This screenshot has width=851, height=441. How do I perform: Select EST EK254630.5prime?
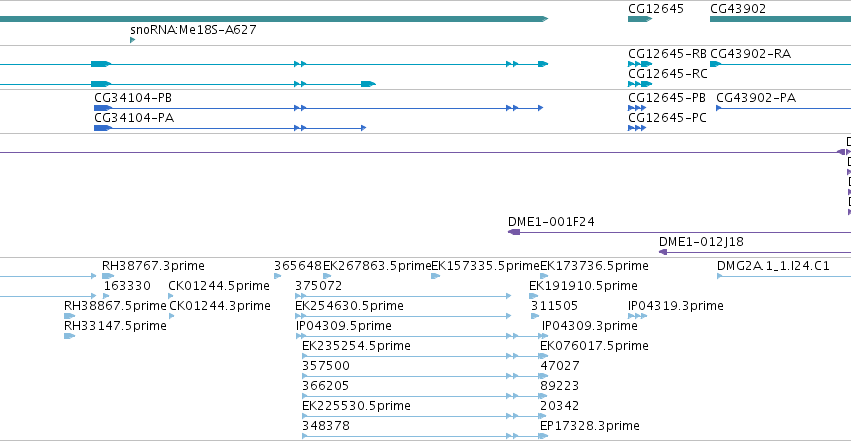point(350,306)
